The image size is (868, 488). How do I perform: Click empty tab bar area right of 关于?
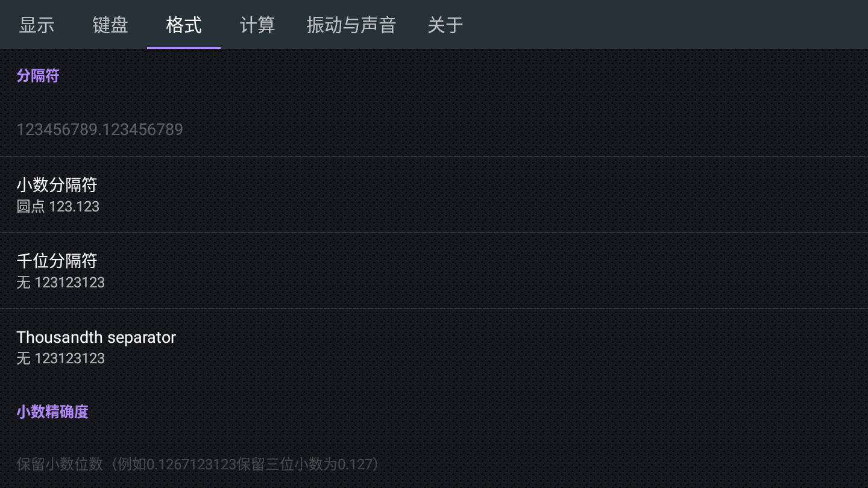pyautogui.click(x=663, y=25)
